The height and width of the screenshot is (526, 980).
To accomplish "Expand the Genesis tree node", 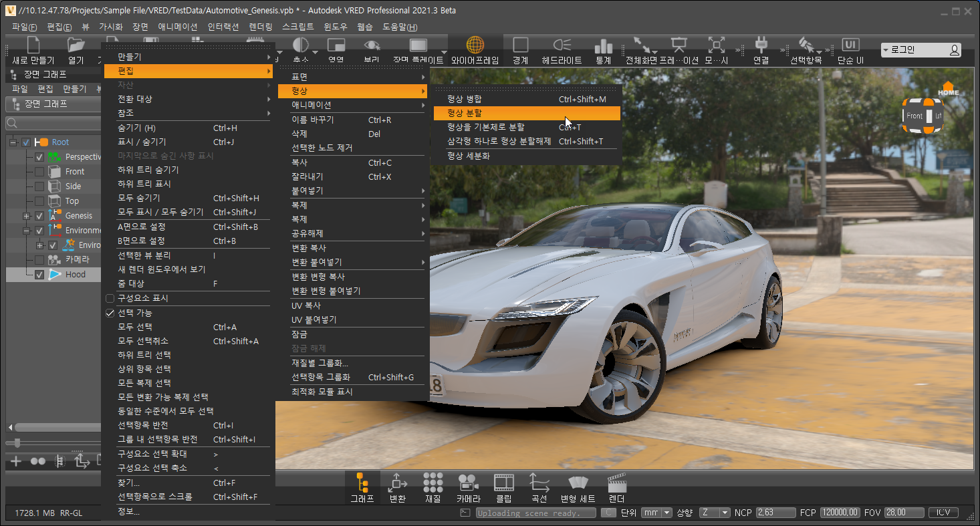I will [27, 216].
